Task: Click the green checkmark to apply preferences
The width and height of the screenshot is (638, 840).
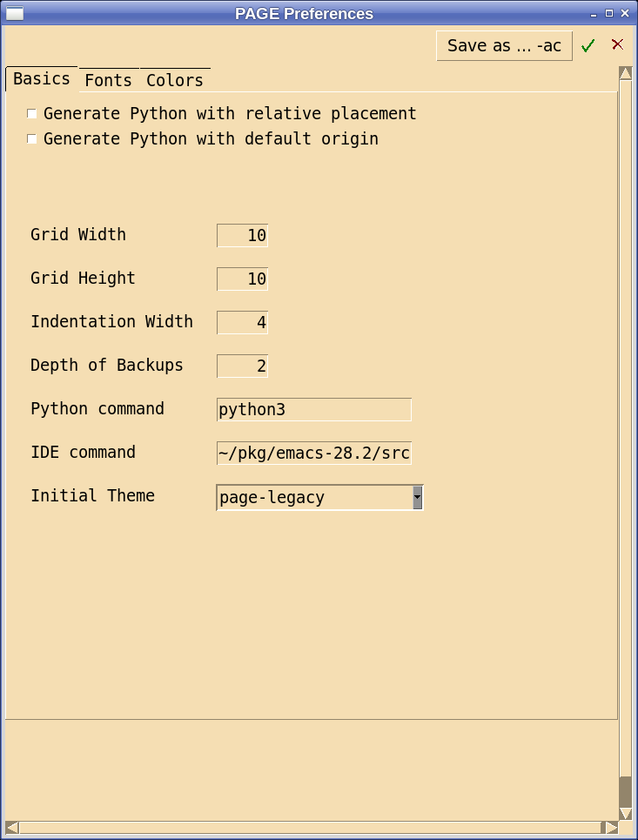Action: (588, 44)
